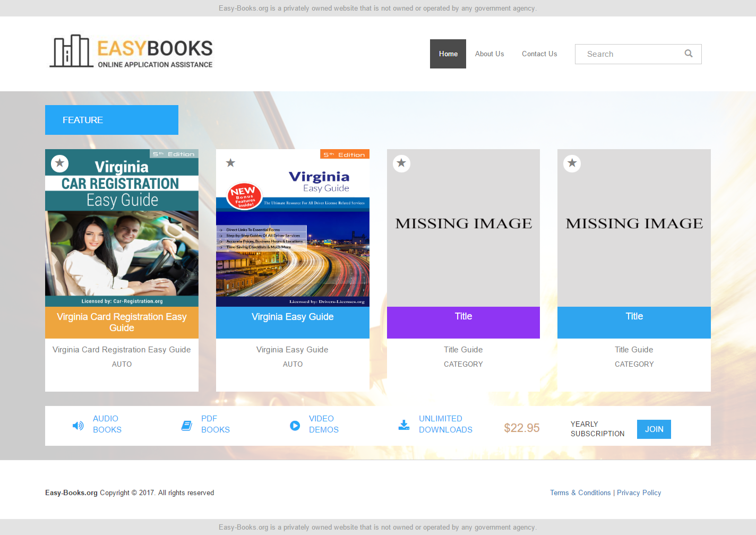Click the audio books speaker icon

(x=78, y=426)
